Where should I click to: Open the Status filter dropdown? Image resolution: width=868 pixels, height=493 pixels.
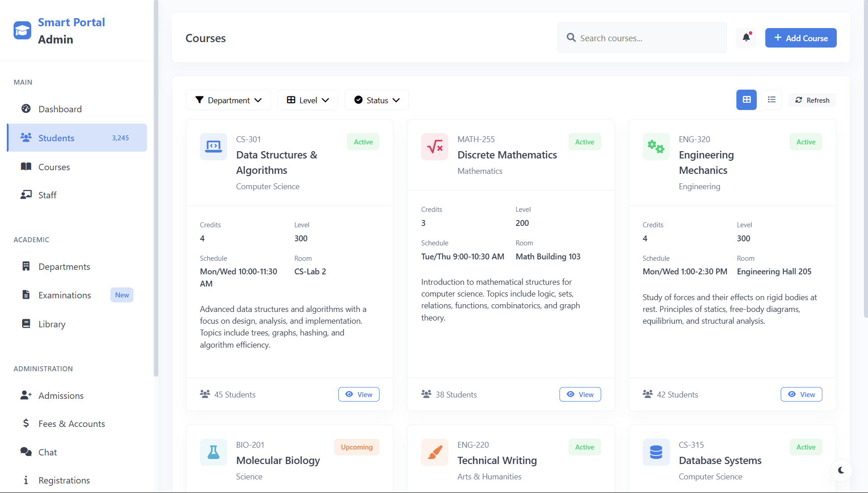tap(376, 100)
